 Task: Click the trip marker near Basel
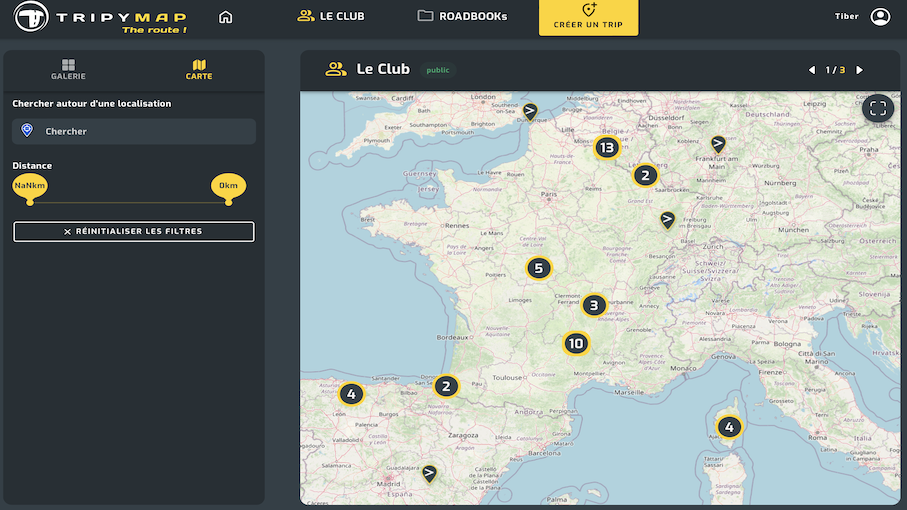coord(667,220)
